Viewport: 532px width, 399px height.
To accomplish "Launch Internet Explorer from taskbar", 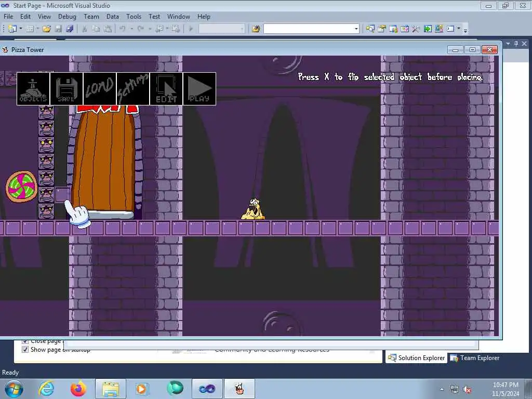I will [46, 389].
